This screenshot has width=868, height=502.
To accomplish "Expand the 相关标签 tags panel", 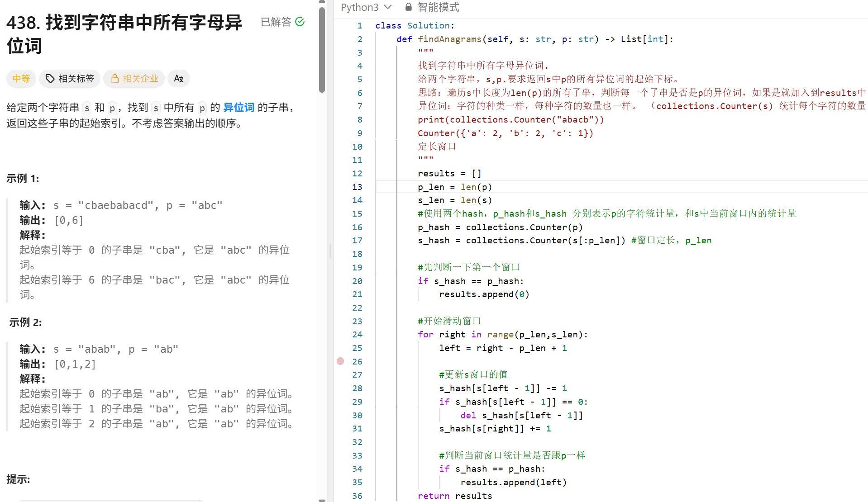I will pyautogui.click(x=69, y=78).
